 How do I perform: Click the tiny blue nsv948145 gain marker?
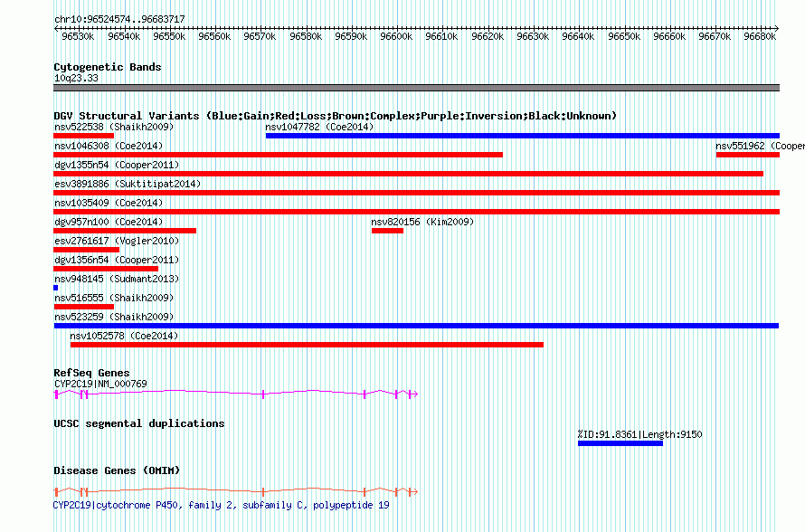56,288
